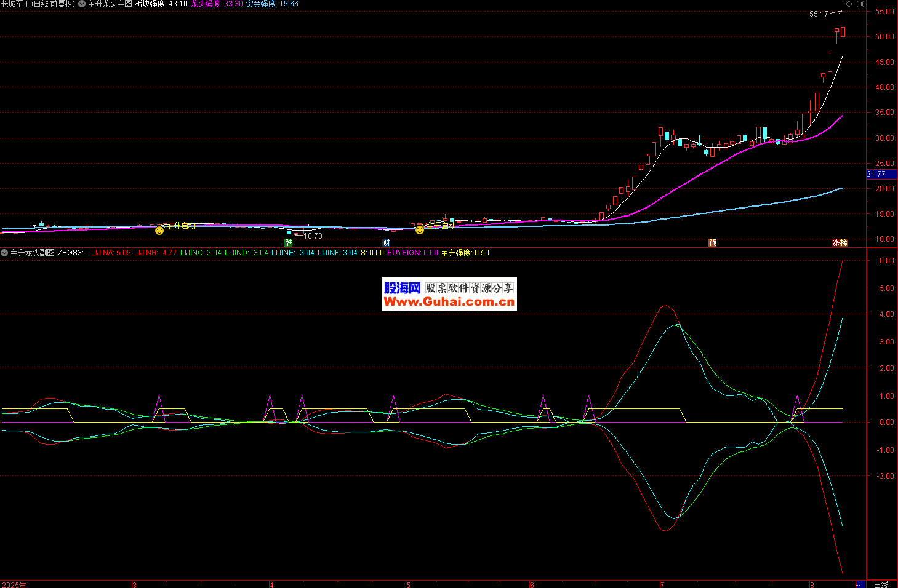Click the diamond marker icon at top right
This screenshot has width=898, height=588.
(x=849, y=4)
